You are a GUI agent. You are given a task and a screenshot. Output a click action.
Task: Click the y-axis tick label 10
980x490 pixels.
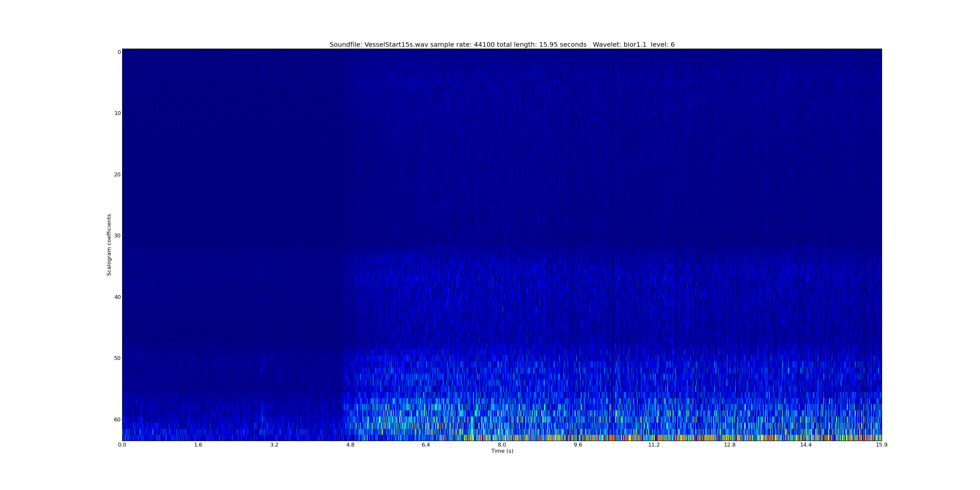point(117,113)
